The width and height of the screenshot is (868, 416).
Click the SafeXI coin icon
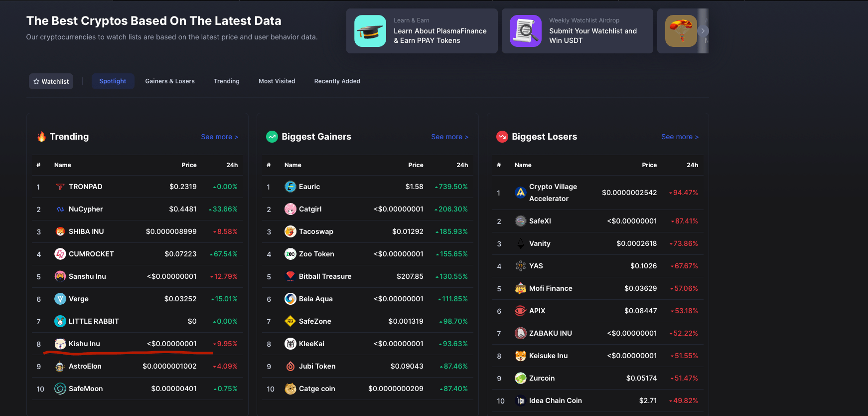(x=521, y=221)
